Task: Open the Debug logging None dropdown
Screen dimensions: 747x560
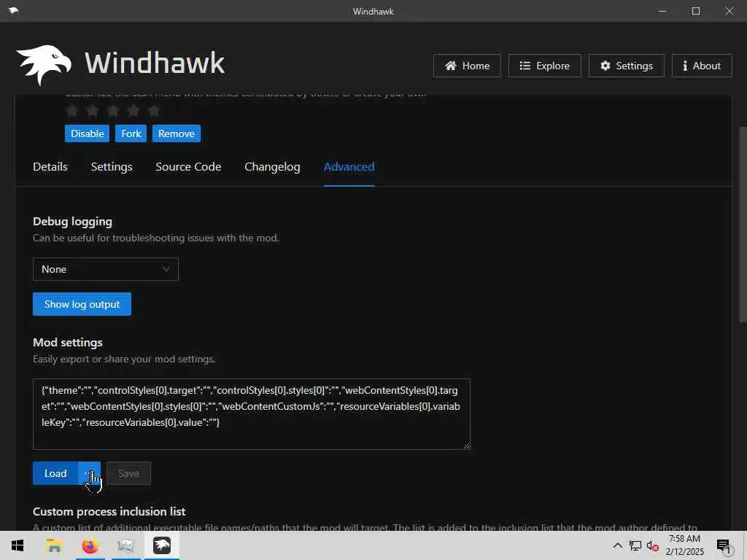Action: click(106, 269)
